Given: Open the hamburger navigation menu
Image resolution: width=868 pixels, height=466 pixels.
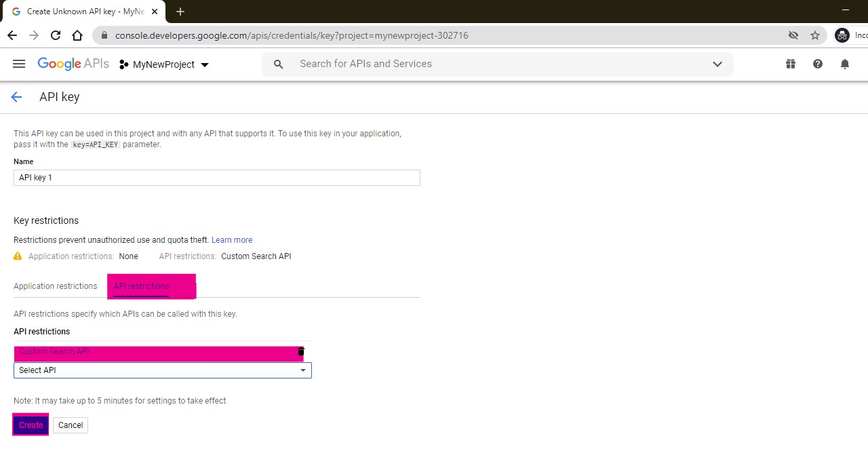Looking at the screenshot, I should point(19,64).
